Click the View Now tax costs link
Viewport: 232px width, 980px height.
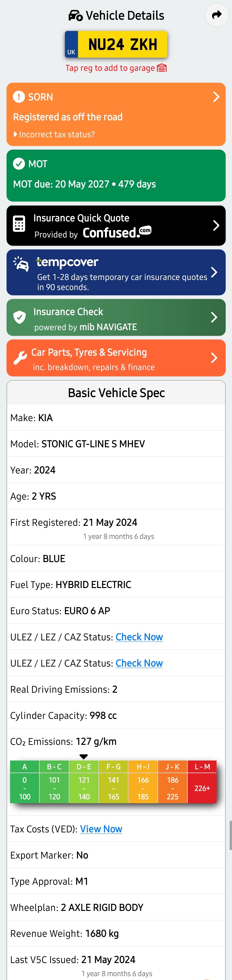click(101, 829)
